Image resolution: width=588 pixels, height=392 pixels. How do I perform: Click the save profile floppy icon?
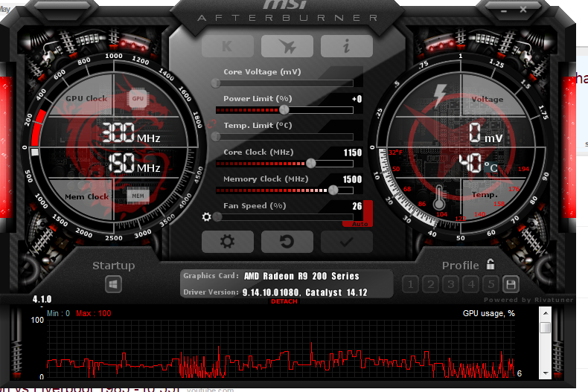pyautogui.click(x=511, y=284)
